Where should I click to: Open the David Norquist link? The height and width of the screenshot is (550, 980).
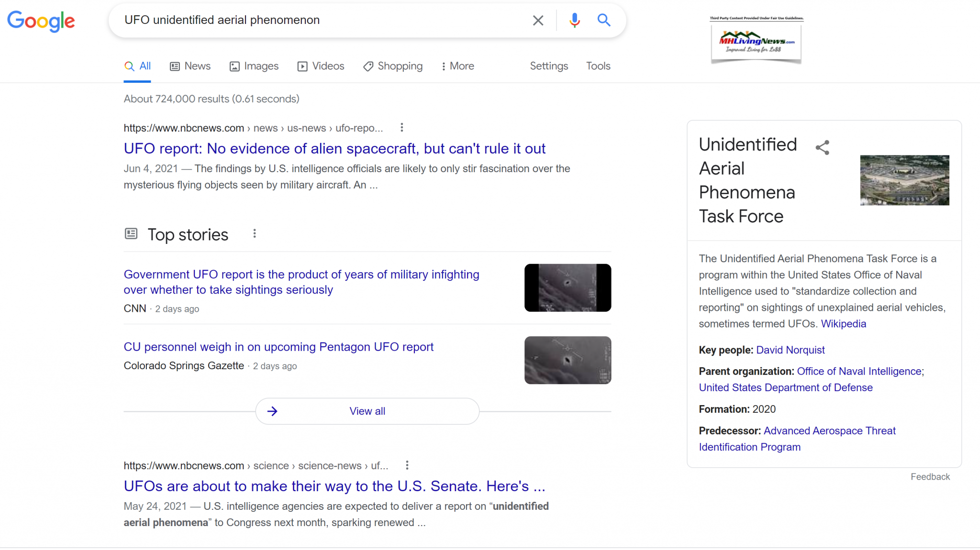coord(790,350)
